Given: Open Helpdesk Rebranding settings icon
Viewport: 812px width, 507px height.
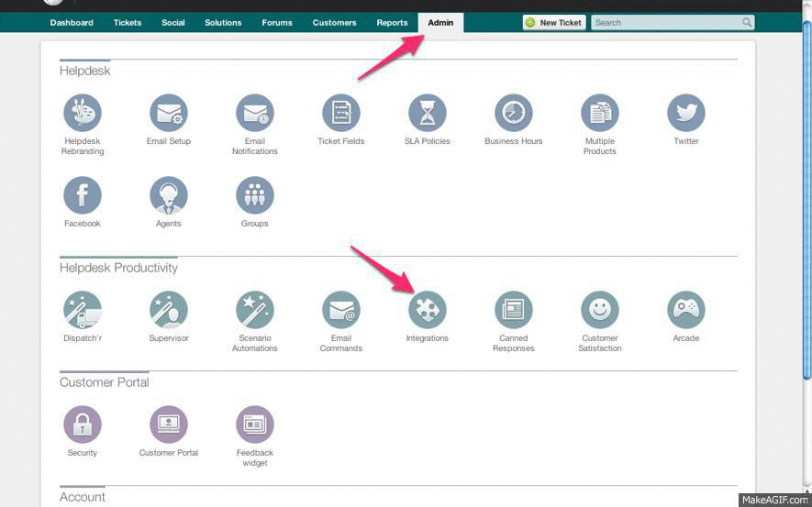Looking at the screenshot, I should tap(83, 114).
